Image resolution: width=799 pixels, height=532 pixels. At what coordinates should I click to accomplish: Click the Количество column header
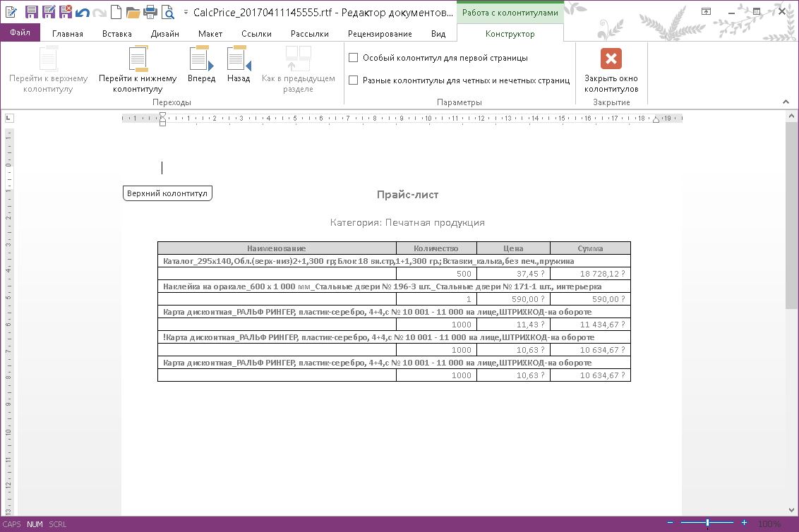tap(436, 248)
